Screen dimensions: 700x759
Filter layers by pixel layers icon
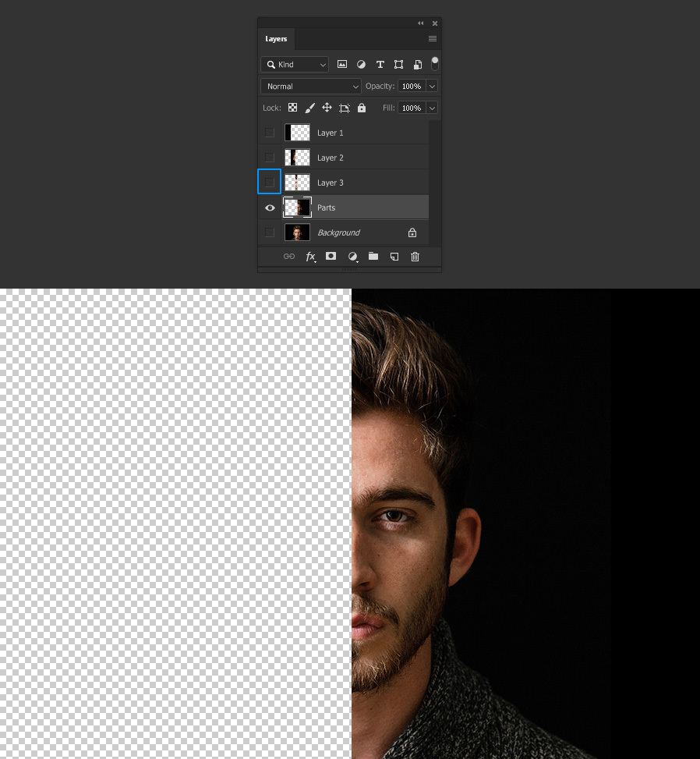point(342,65)
